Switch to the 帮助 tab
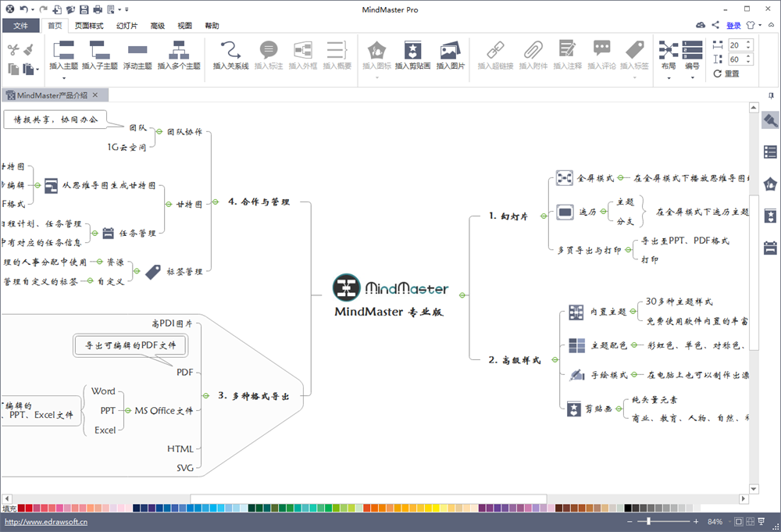781x532 pixels. [x=212, y=26]
